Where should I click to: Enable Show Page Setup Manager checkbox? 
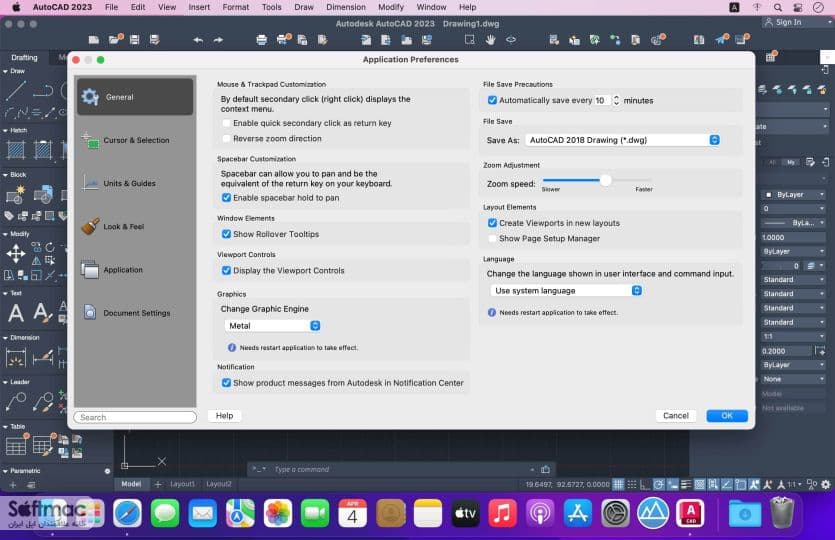click(492, 239)
